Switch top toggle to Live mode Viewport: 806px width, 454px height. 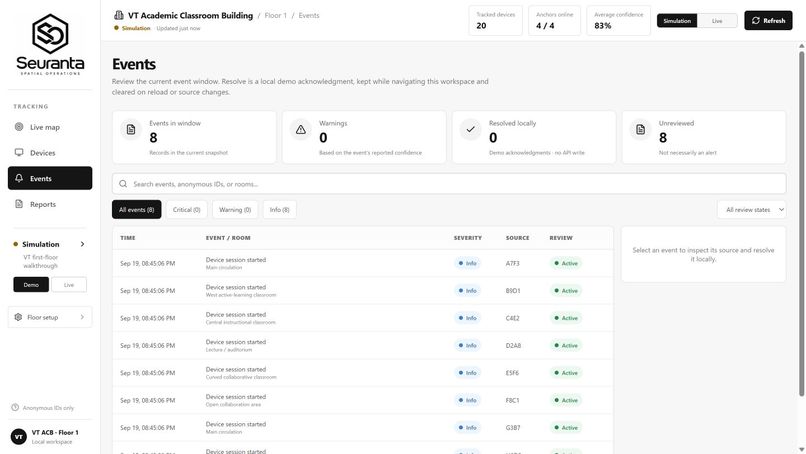point(717,21)
